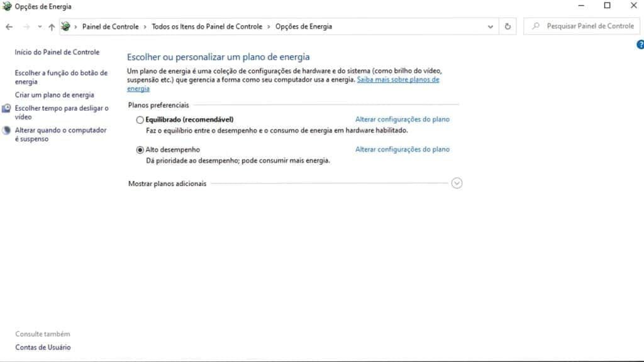The image size is (644, 362).
Task: Click the power options icon in address bar
Action: [x=66, y=26]
